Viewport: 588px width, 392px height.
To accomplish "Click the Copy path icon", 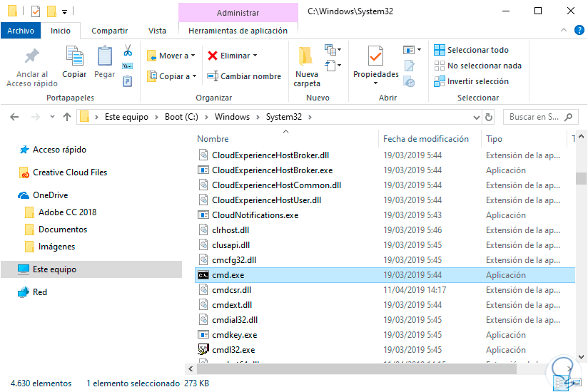I will (128, 66).
